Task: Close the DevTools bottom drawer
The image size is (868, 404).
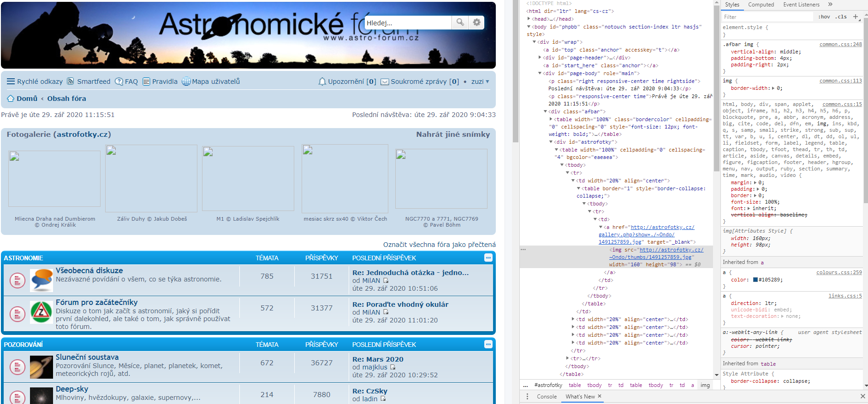Action: tap(862, 396)
